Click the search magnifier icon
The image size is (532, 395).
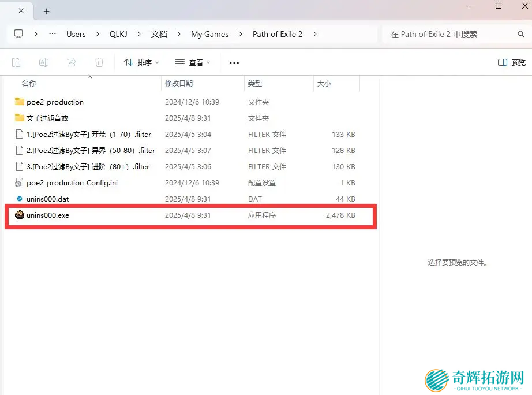(x=521, y=35)
